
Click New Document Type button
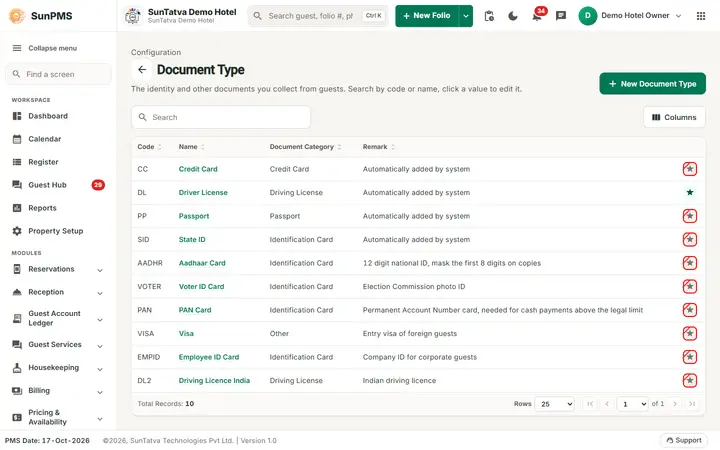point(652,84)
